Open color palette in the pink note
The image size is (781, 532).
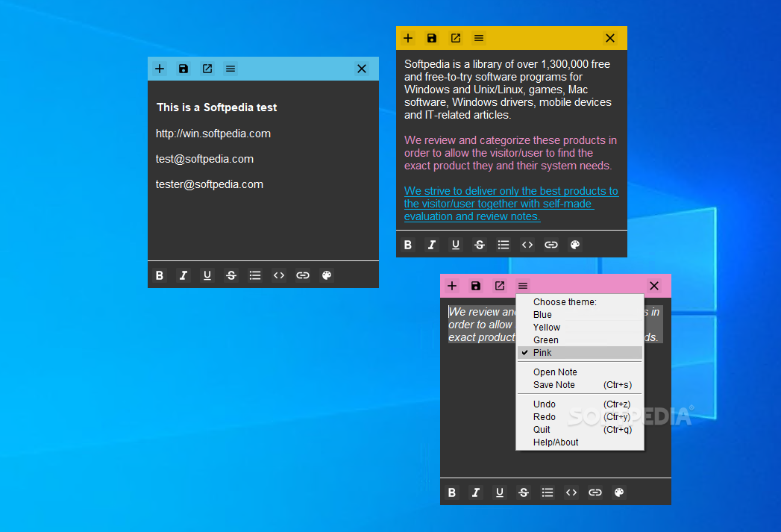(x=619, y=492)
